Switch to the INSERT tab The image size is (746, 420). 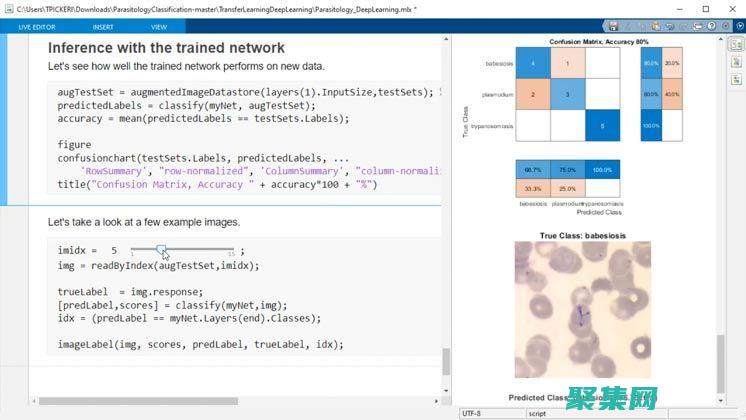[103, 27]
